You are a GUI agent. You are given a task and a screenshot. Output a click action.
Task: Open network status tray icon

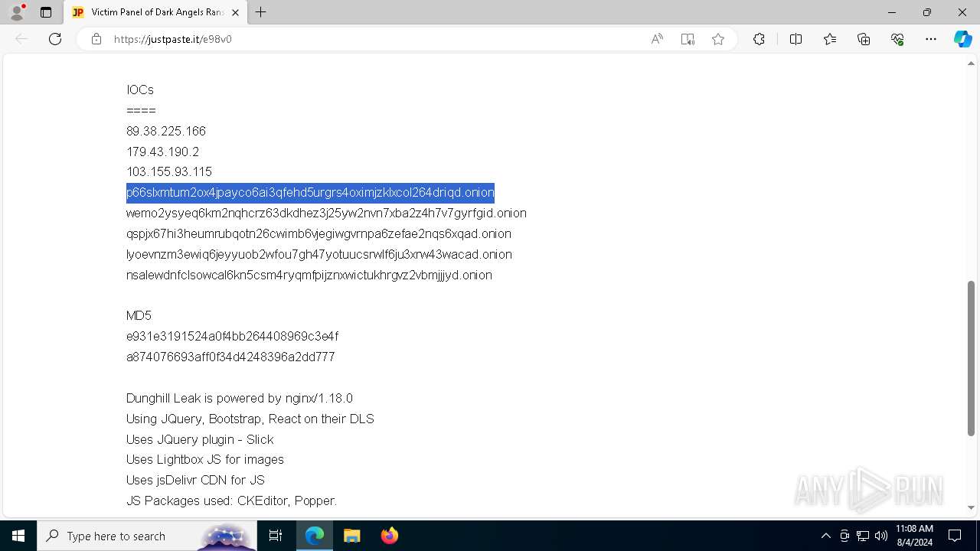[863, 536]
